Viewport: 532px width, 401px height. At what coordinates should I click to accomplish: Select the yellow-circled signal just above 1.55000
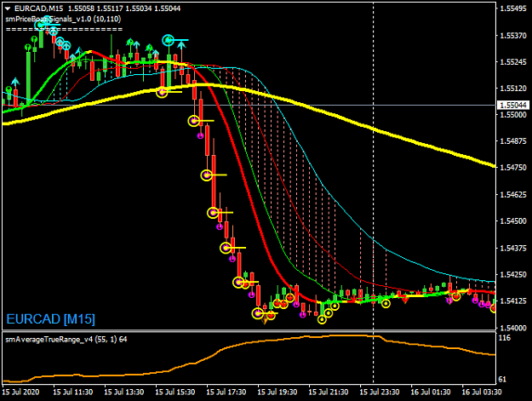[x=194, y=121]
